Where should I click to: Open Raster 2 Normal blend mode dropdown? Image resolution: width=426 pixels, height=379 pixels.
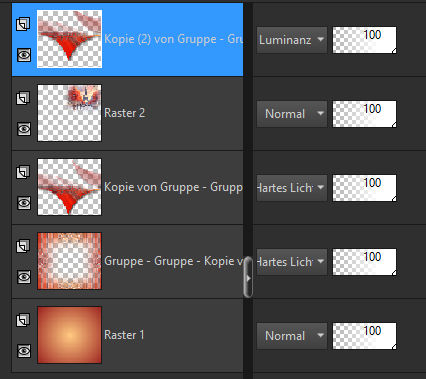292,114
